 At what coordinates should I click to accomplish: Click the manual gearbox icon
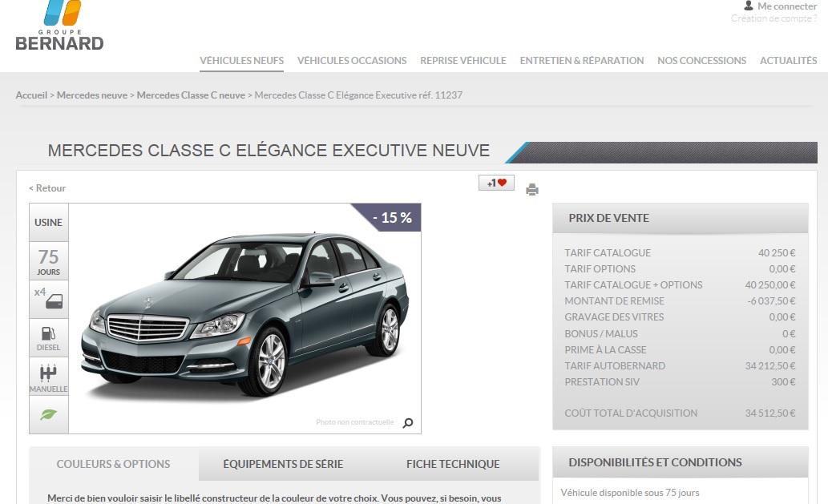[49, 377]
